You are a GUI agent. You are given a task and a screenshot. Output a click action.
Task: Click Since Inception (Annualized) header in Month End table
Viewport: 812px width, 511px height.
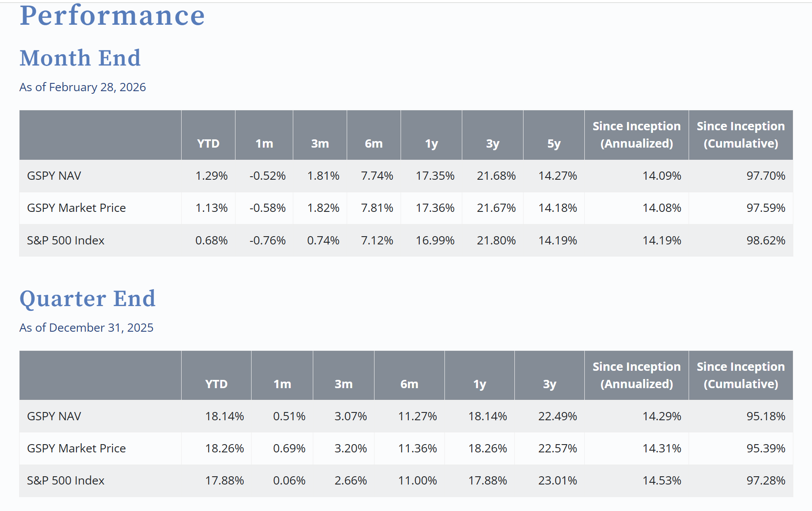click(636, 135)
